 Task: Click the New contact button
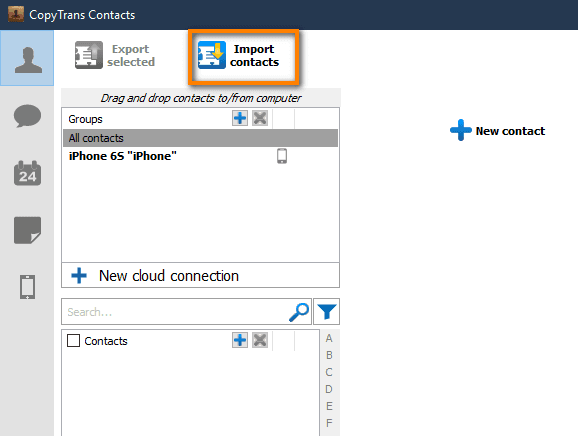[497, 130]
